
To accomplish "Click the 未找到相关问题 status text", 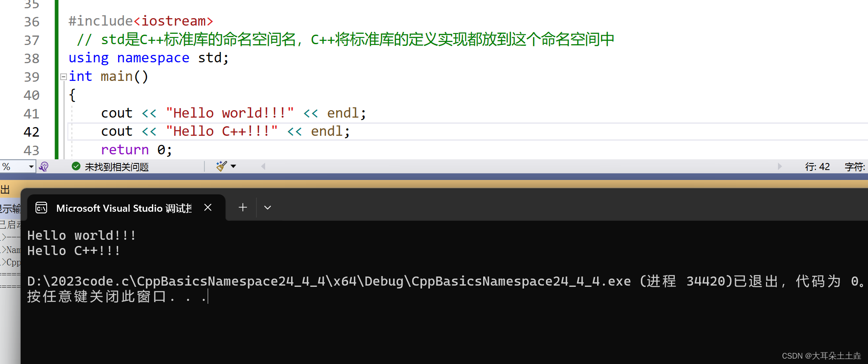I will point(116,167).
